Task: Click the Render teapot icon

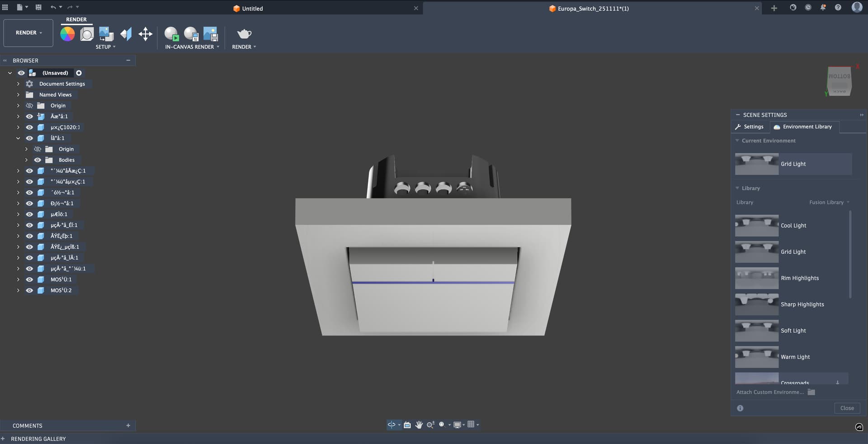Action: click(244, 34)
